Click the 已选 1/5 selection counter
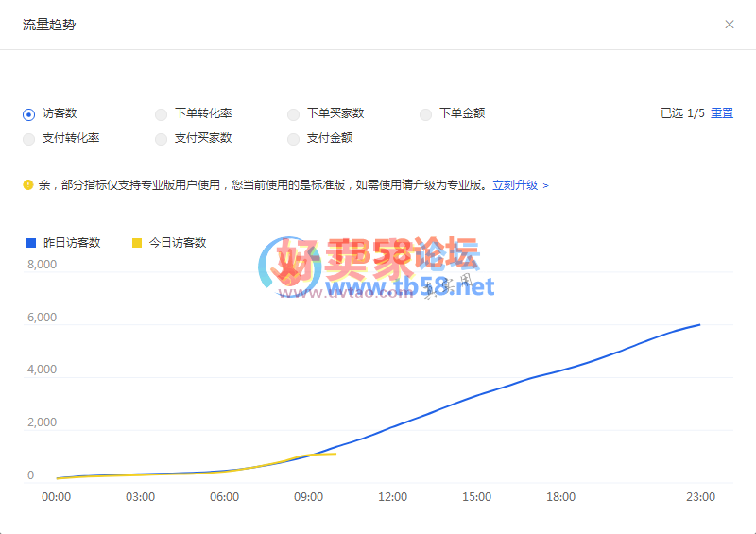Viewport: 756px width, 534px height. (x=682, y=113)
